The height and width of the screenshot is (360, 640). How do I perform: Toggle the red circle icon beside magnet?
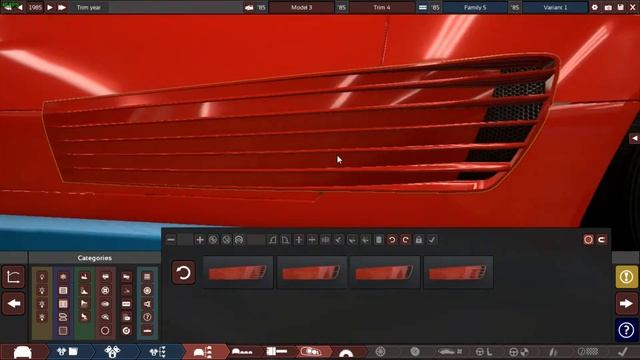[x=588, y=240]
